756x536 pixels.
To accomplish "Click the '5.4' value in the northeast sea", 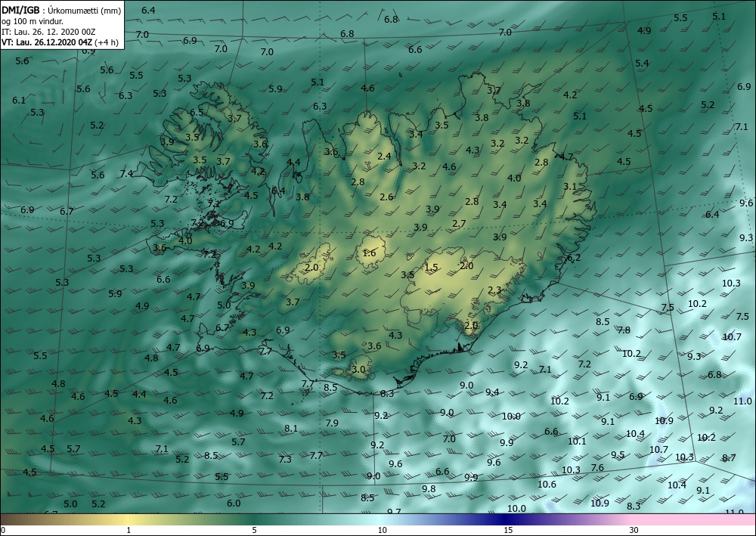I will (x=642, y=64).
